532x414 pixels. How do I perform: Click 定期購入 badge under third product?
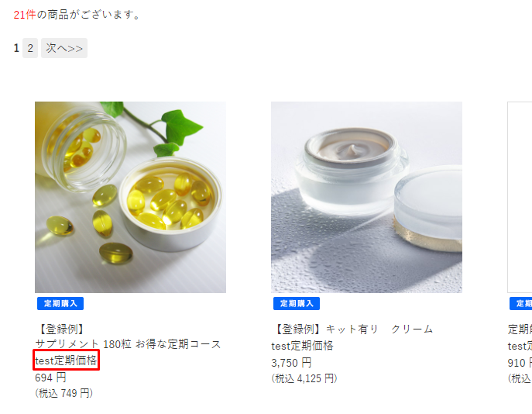click(521, 303)
